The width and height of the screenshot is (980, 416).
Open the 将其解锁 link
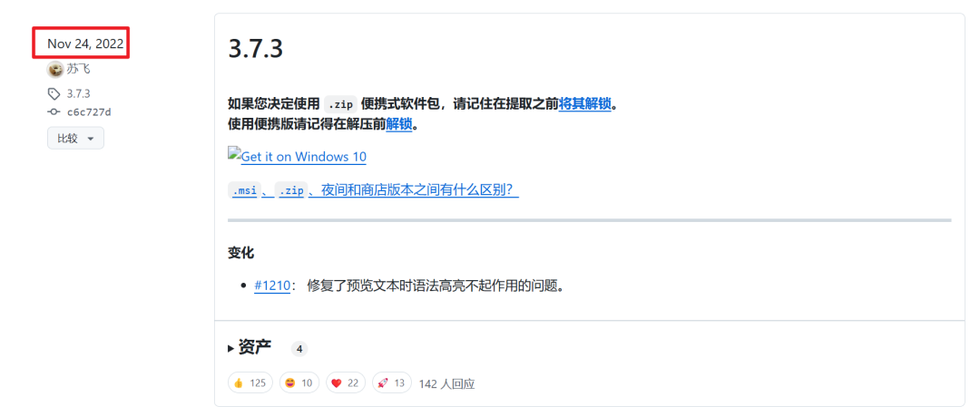tap(584, 103)
